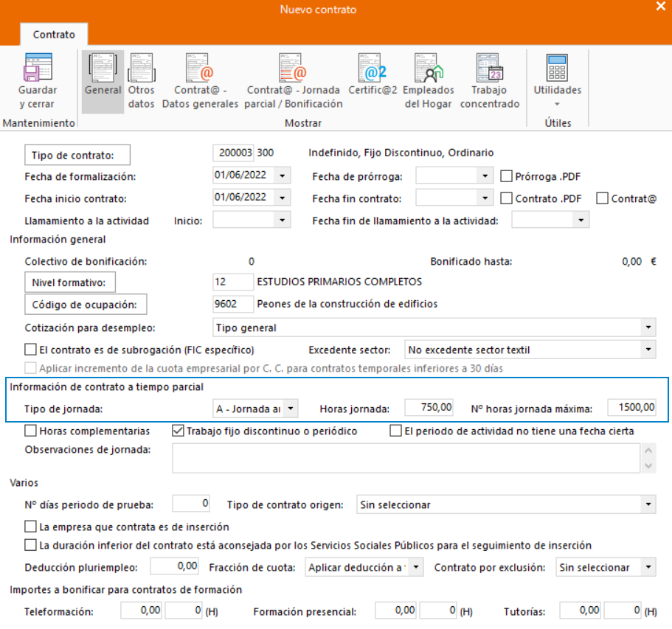
Task: Click the Horas jornada input field
Action: pyautogui.click(x=430, y=408)
